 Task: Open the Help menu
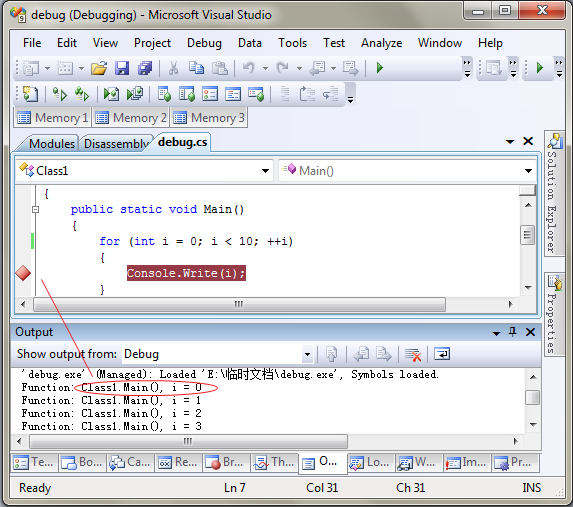tap(490, 43)
